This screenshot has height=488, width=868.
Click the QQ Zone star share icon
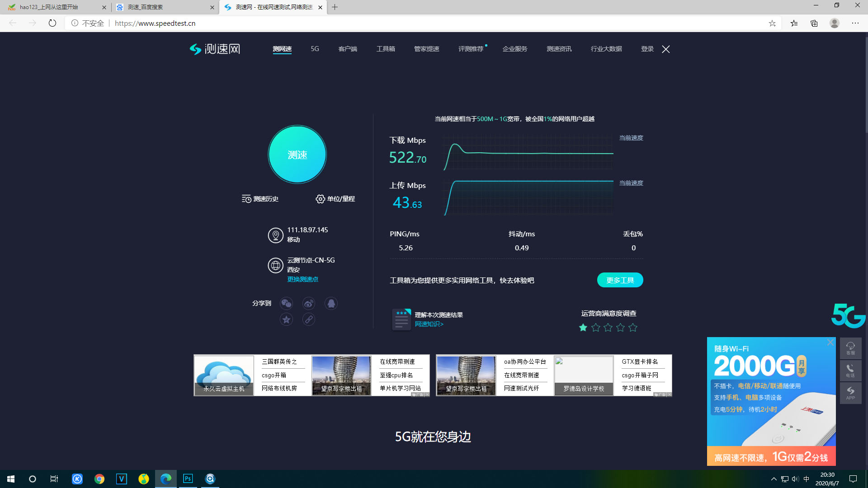tap(286, 319)
